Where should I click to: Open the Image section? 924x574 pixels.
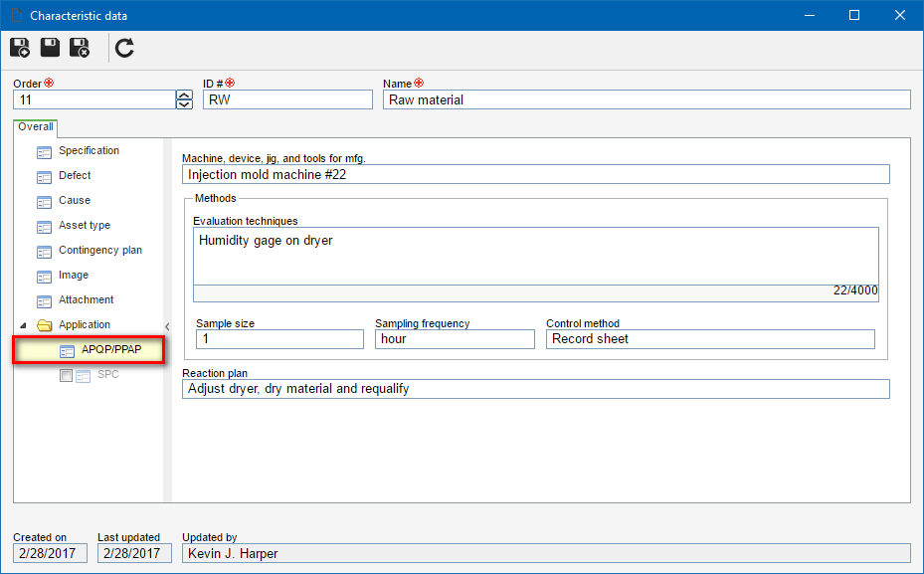click(74, 275)
